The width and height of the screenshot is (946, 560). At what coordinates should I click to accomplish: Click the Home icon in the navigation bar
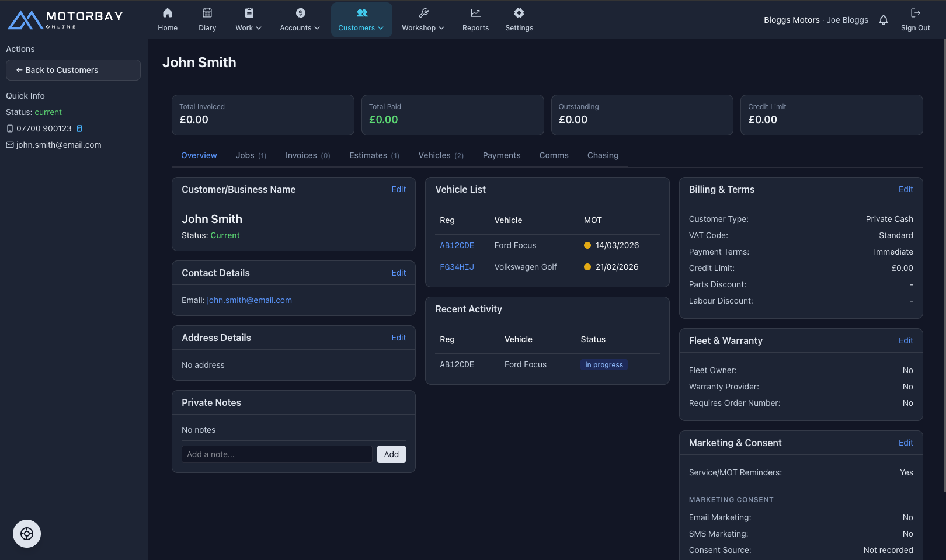point(168,12)
